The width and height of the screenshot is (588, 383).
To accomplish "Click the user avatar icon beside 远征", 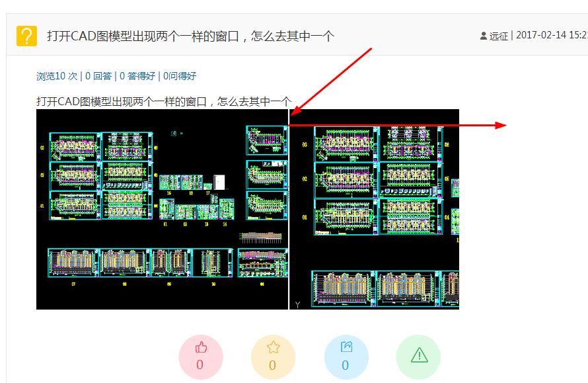I will [x=484, y=36].
